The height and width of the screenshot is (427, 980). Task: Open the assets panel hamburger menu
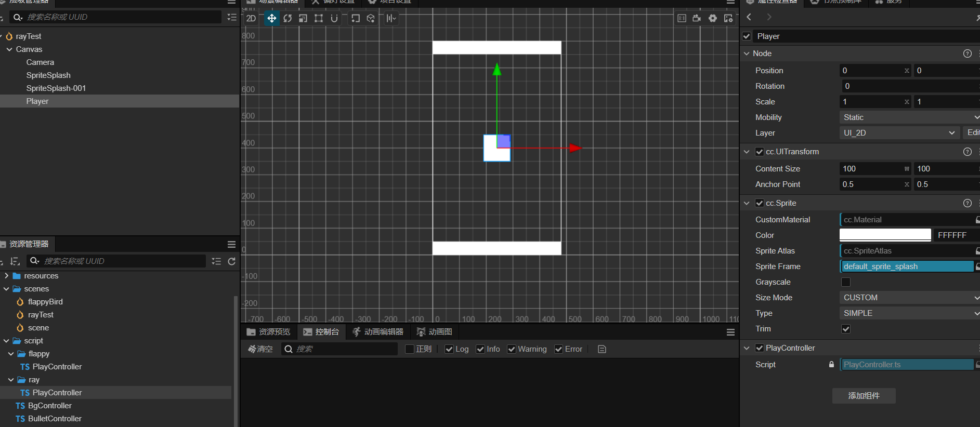[232, 244]
